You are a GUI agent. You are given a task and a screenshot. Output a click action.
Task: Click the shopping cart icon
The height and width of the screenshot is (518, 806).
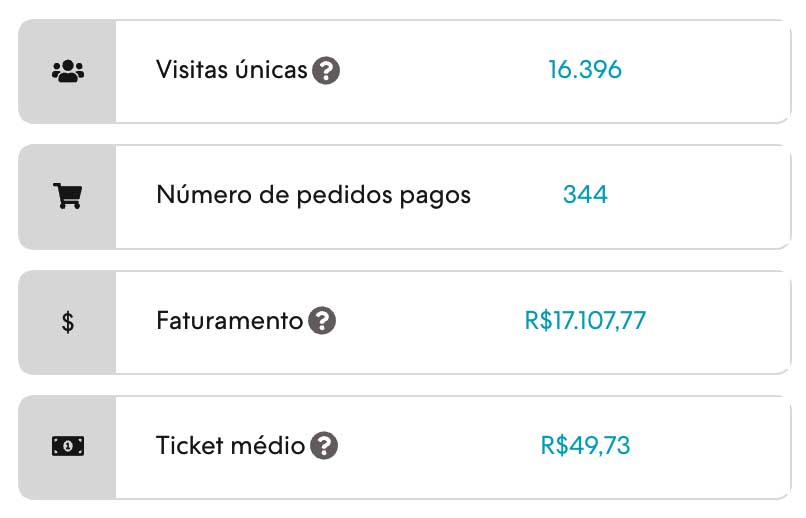[x=67, y=196]
